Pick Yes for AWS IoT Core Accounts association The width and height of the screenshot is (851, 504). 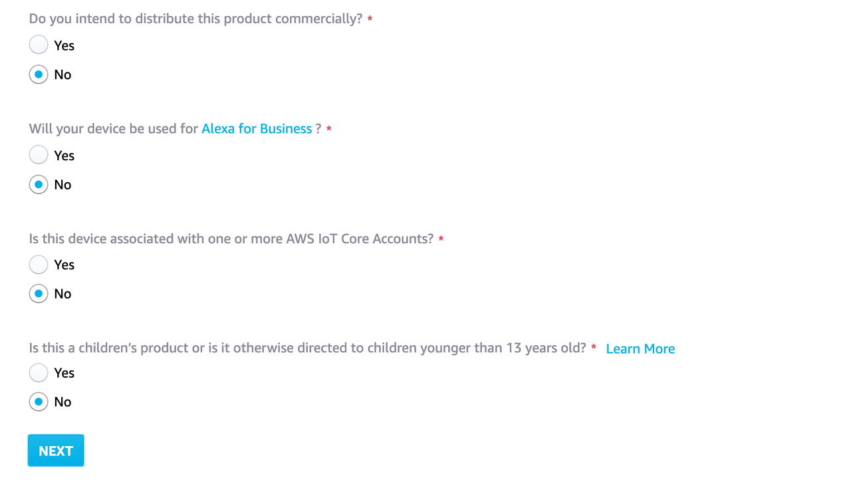pos(39,265)
